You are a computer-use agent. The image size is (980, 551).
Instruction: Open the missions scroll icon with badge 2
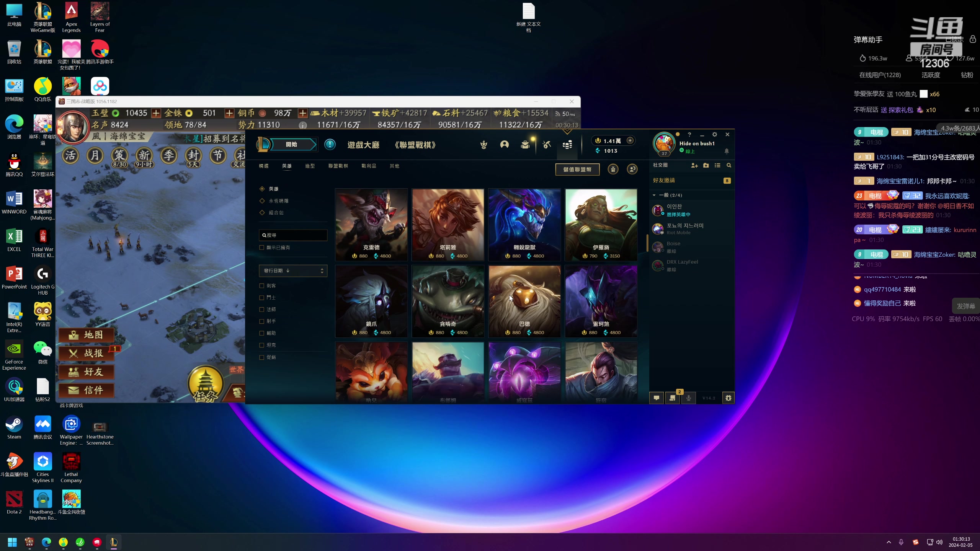(x=672, y=398)
